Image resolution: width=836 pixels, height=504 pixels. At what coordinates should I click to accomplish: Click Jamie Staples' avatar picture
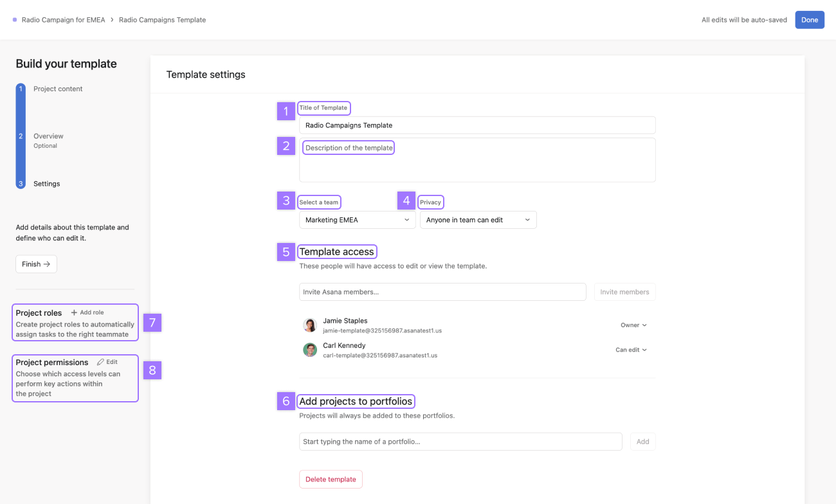pos(310,325)
